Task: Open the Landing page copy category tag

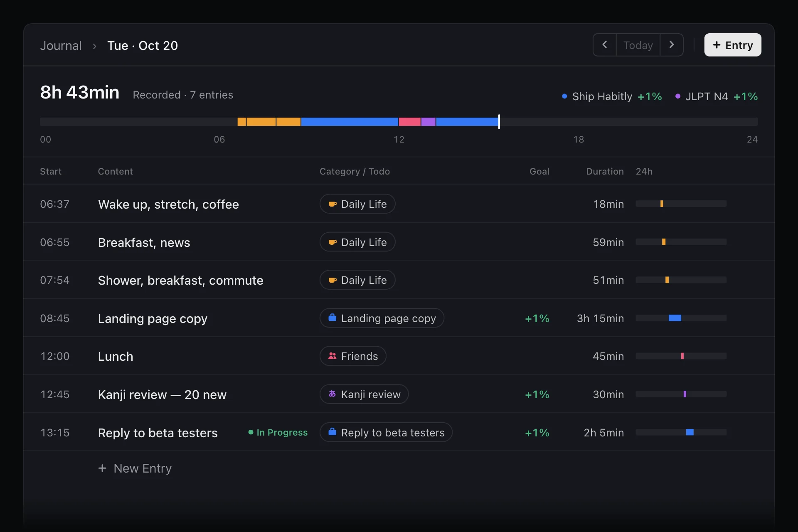Action: point(382,318)
